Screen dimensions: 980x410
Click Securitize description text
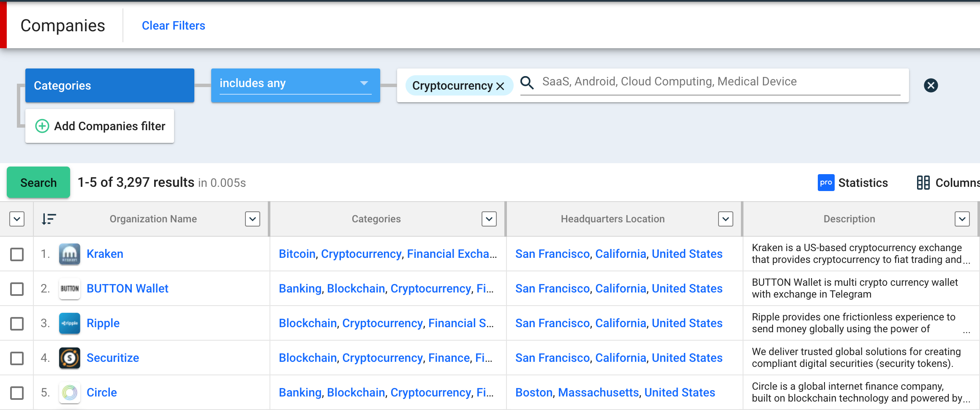pyautogui.click(x=856, y=358)
